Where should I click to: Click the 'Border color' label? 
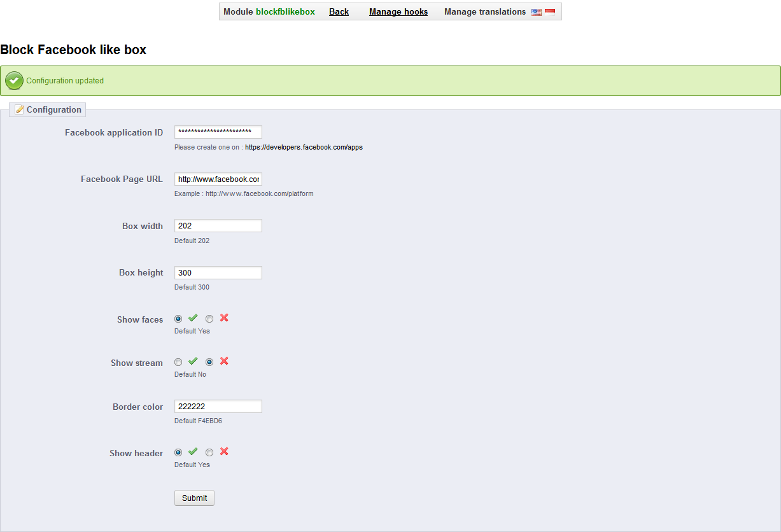138,407
